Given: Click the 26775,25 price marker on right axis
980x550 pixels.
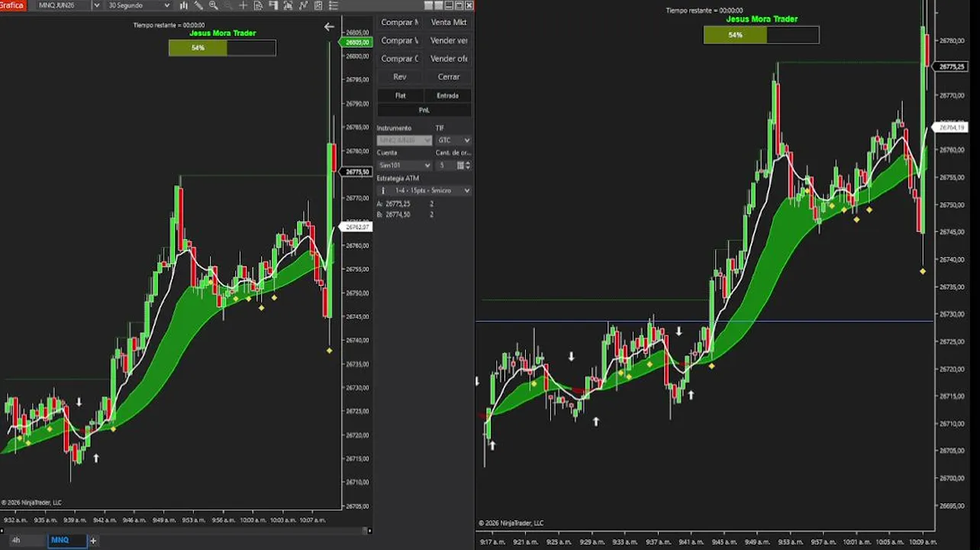Looking at the screenshot, I should pyautogui.click(x=951, y=67).
